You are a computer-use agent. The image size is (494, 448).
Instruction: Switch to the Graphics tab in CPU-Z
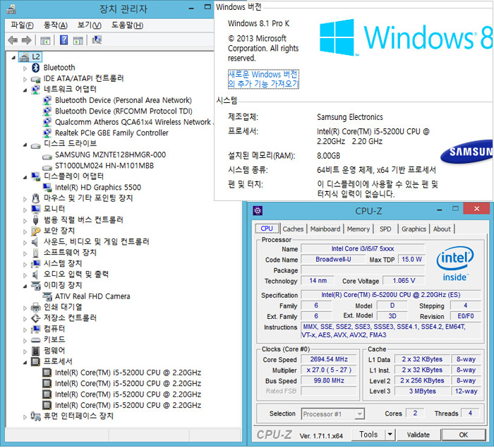click(414, 229)
